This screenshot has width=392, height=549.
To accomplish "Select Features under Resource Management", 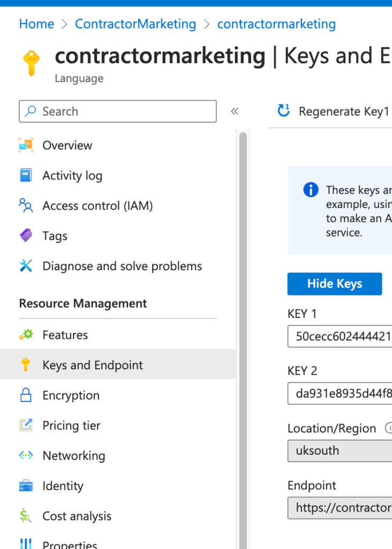I will [x=118, y=335].
